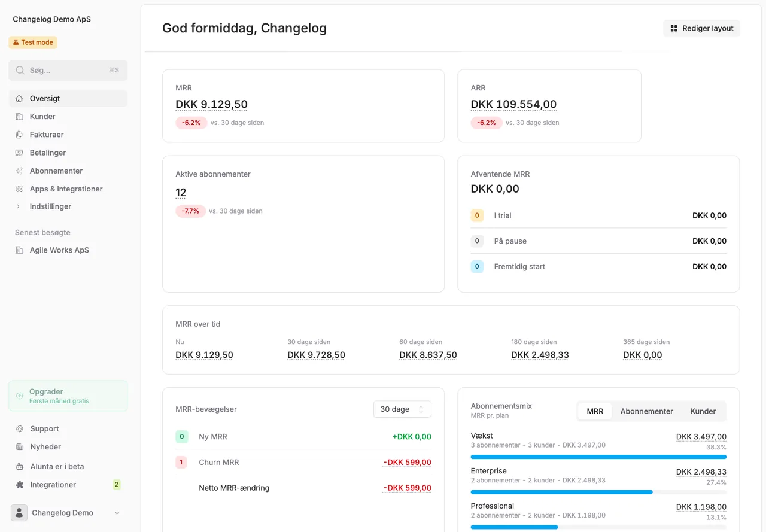Click the search magnifier icon
The width and height of the screenshot is (766, 532).
point(20,70)
